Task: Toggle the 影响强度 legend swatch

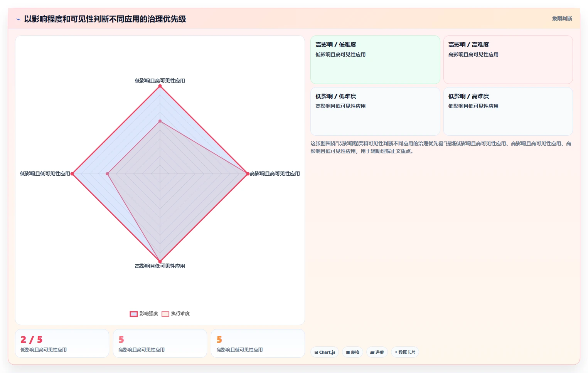Action: pyautogui.click(x=134, y=314)
